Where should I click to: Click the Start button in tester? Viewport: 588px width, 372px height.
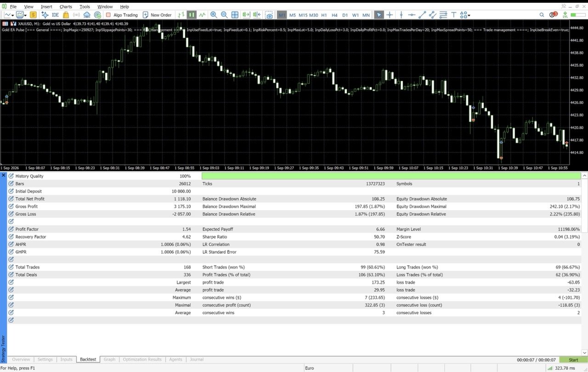click(x=573, y=360)
